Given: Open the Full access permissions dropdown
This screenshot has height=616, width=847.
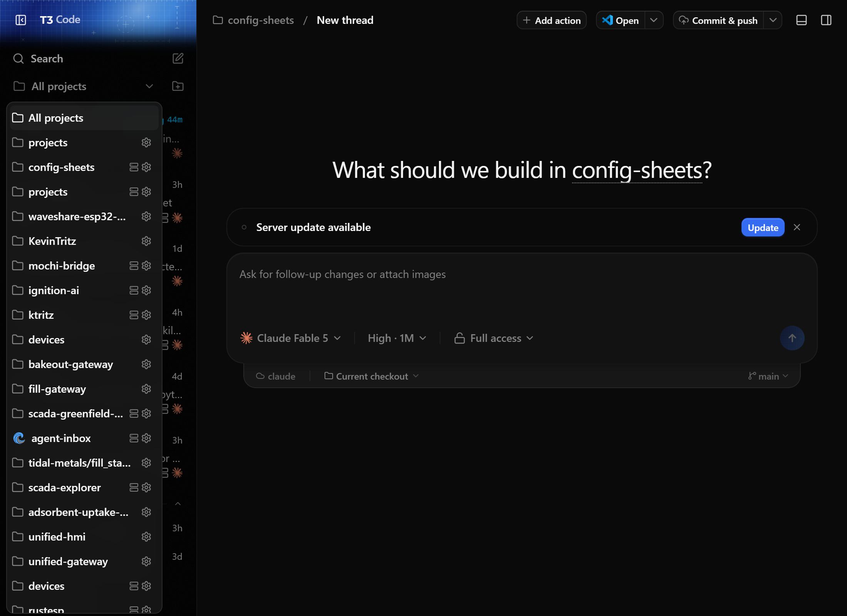Looking at the screenshot, I should (494, 338).
